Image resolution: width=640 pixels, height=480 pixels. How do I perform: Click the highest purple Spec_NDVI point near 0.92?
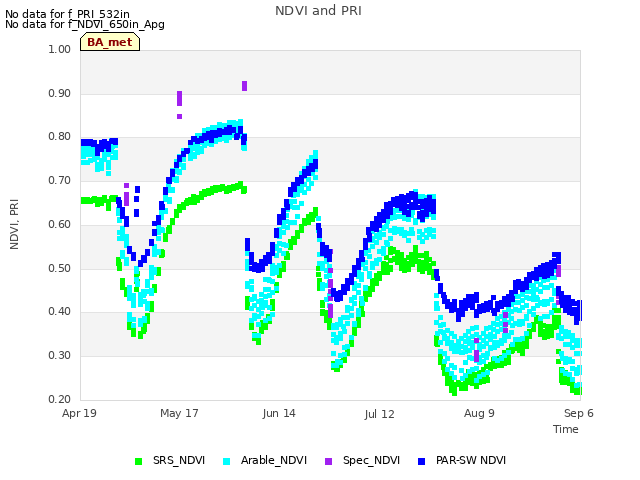244,86
